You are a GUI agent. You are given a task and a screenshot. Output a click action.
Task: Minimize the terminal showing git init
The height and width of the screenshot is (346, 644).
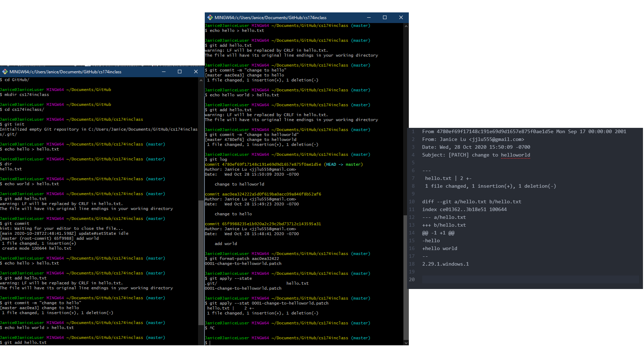[163, 72]
